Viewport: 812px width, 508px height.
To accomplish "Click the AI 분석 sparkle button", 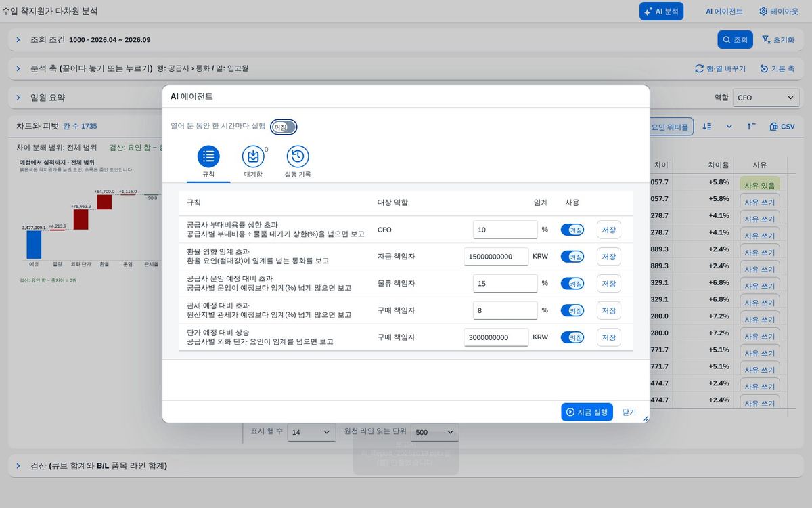I will click(661, 11).
